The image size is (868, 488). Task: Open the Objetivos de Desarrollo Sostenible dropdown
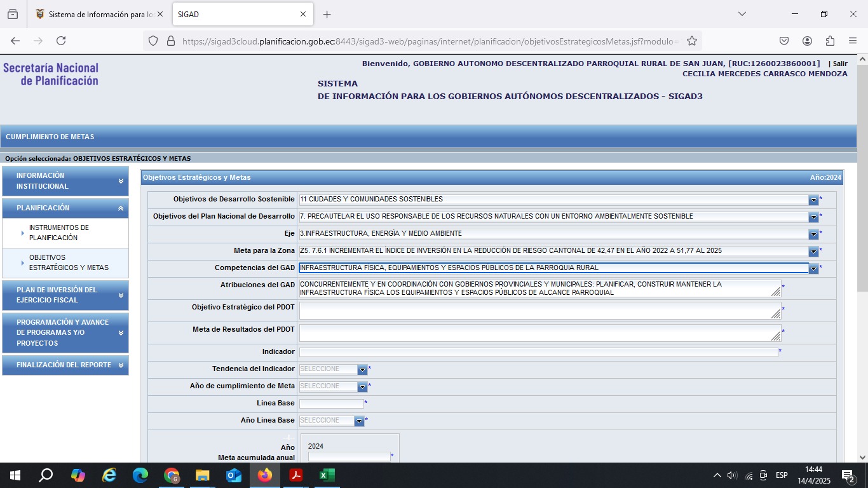coord(813,200)
